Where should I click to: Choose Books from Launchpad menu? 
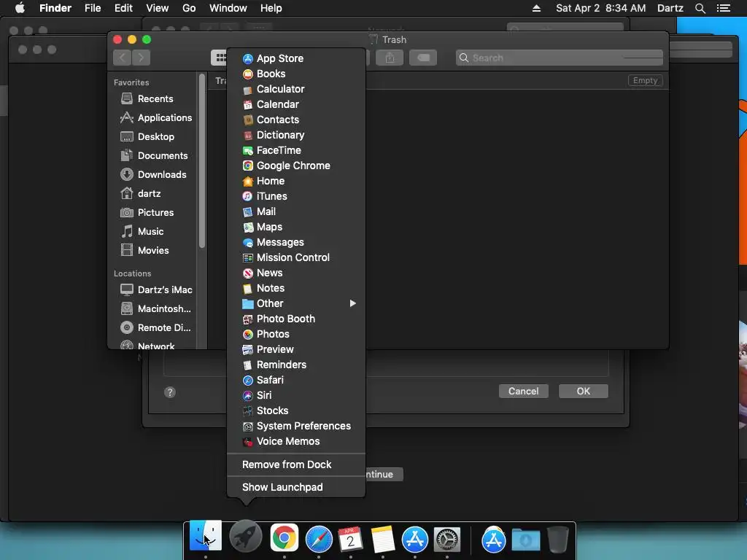[x=296, y=74]
